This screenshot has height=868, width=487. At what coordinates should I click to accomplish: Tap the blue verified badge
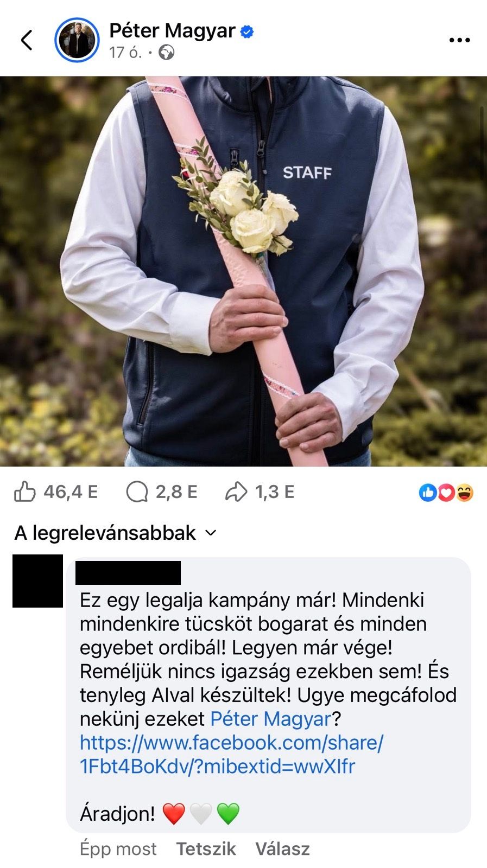(x=247, y=31)
